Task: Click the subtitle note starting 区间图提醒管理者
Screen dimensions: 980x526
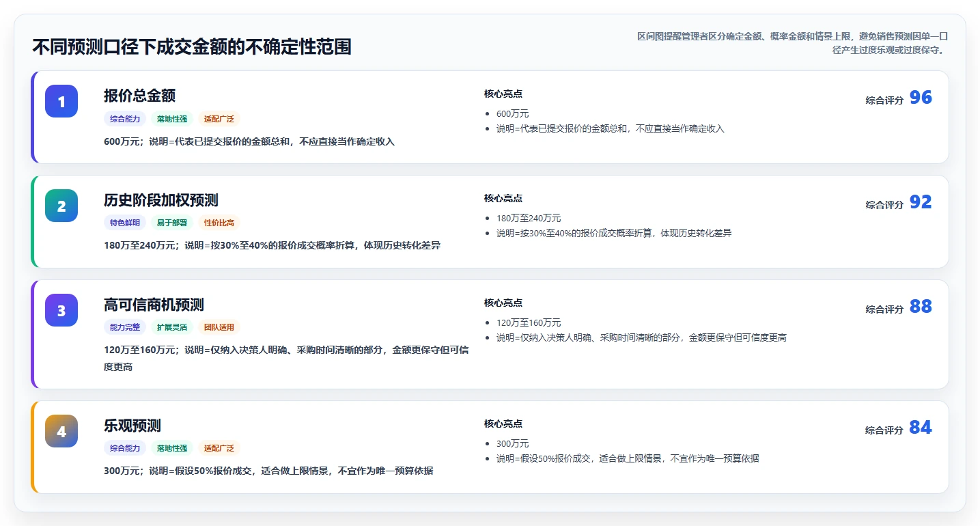Action: [792, 43]
